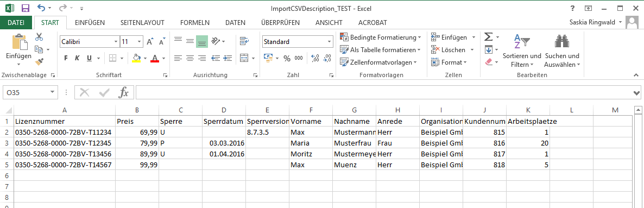644x208 pixels.
Task: Center text horizontally
Action: pyautogui.click(x=190, y=58)
